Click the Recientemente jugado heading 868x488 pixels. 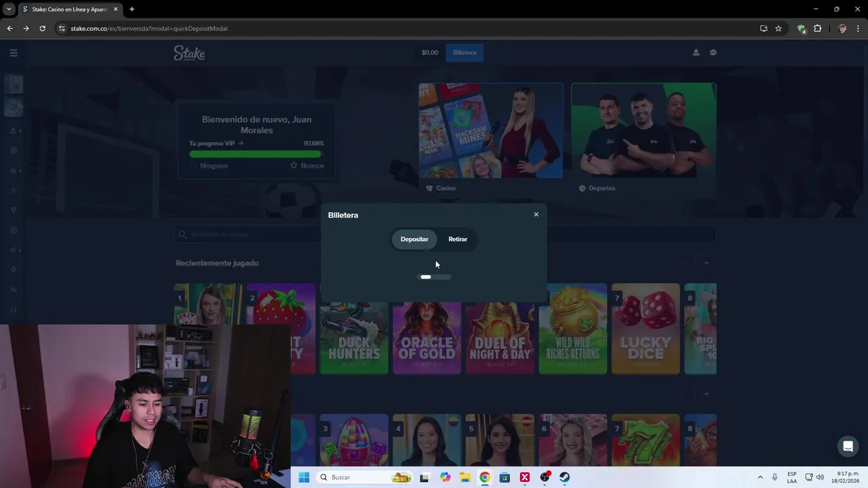[217, 263]
